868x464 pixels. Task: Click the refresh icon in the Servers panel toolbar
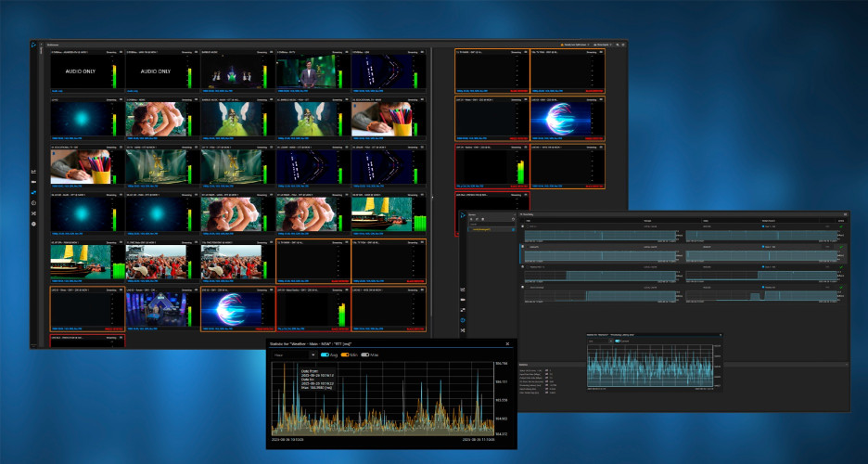pos(513,219)
